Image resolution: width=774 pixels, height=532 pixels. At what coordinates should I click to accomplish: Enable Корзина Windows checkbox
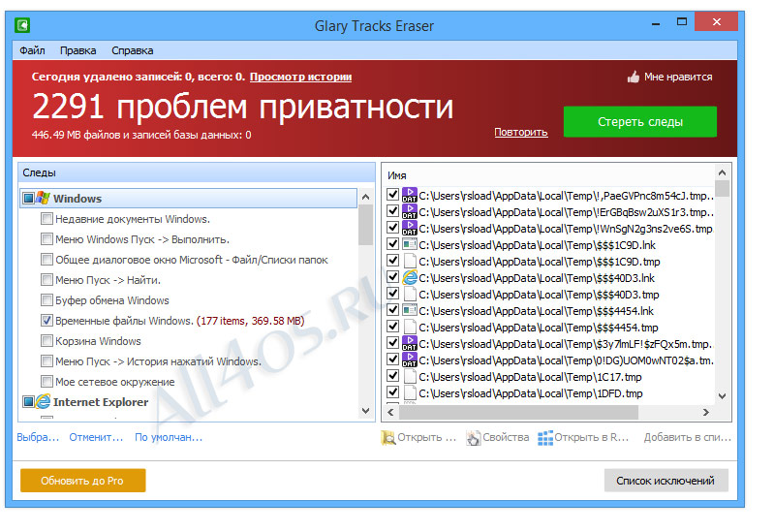click(x=46, y=341)
